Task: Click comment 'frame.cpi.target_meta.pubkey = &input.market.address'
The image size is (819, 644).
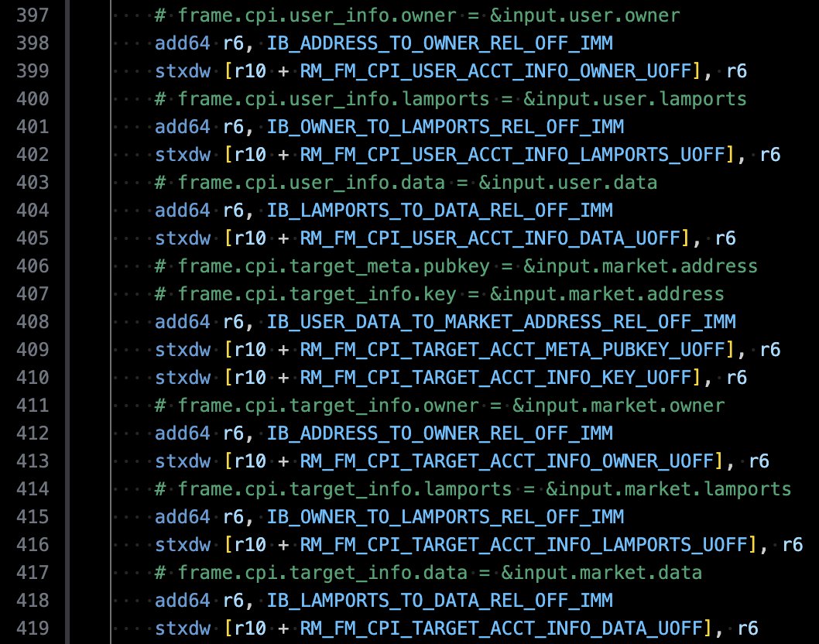Action: 468,266
